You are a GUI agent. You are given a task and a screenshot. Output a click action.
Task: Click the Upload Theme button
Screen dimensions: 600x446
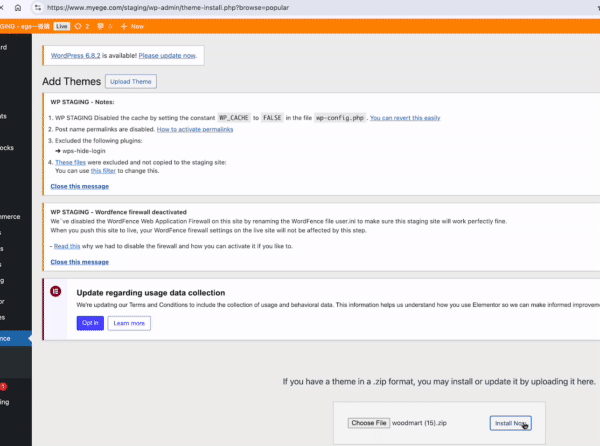(x=131, y=81)
